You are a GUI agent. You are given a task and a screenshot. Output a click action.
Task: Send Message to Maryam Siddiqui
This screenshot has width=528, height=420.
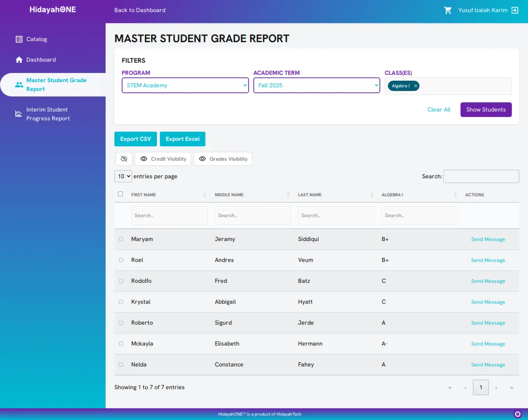[x=488, y=239]
